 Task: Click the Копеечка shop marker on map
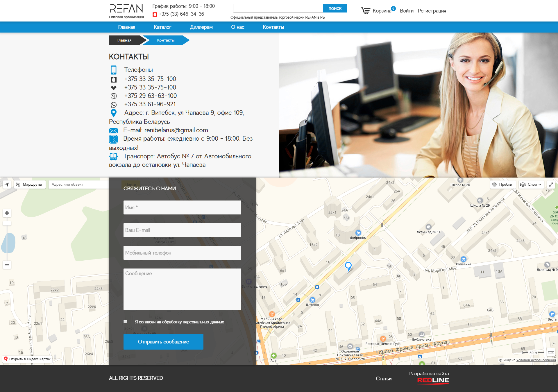point(464,259)
